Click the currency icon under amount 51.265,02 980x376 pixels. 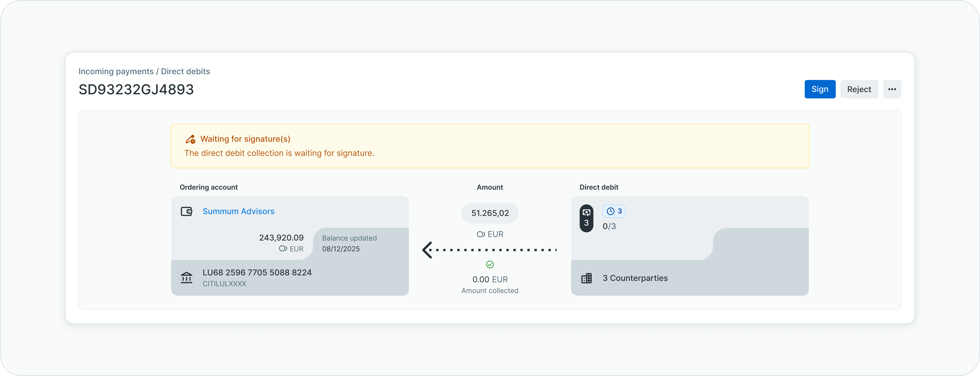[x=481, y=234]
